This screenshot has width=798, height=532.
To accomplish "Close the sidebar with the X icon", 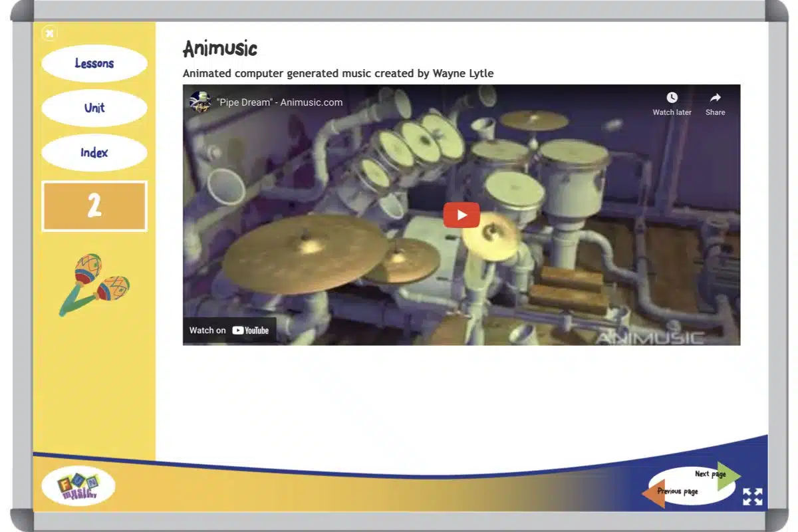I will tap(50, 33).
